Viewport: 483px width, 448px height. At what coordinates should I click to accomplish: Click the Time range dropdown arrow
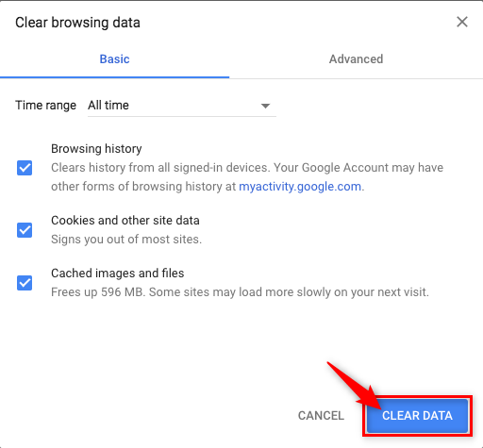point(265,106)
